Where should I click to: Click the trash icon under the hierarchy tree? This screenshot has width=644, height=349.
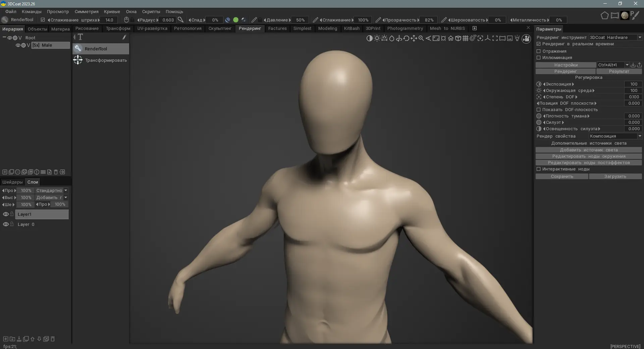coord(56,172)
